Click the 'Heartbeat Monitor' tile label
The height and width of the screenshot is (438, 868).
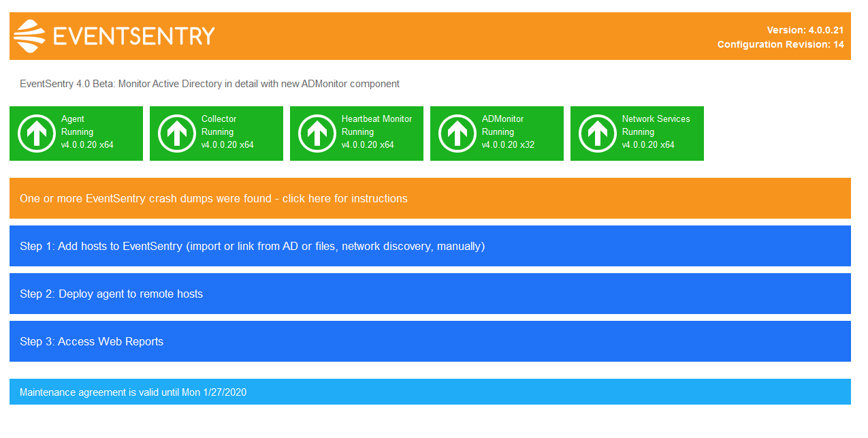377,119
